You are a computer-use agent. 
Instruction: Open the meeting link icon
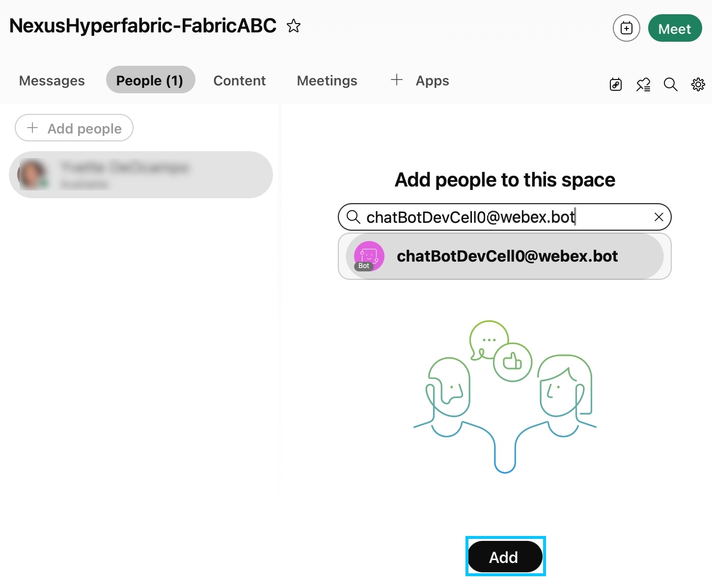coord(615,84)
